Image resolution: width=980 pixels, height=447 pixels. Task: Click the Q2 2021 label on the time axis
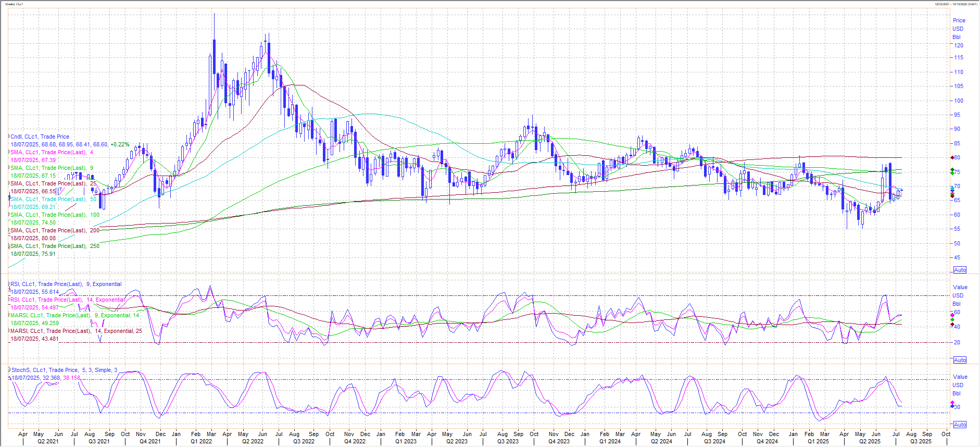pyautogui.click(x=48, y=441)
